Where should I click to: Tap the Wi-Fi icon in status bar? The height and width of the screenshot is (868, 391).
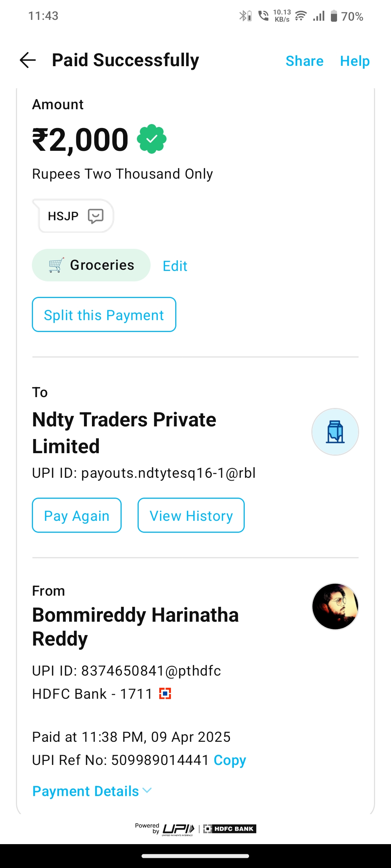(x=300, y=16)
